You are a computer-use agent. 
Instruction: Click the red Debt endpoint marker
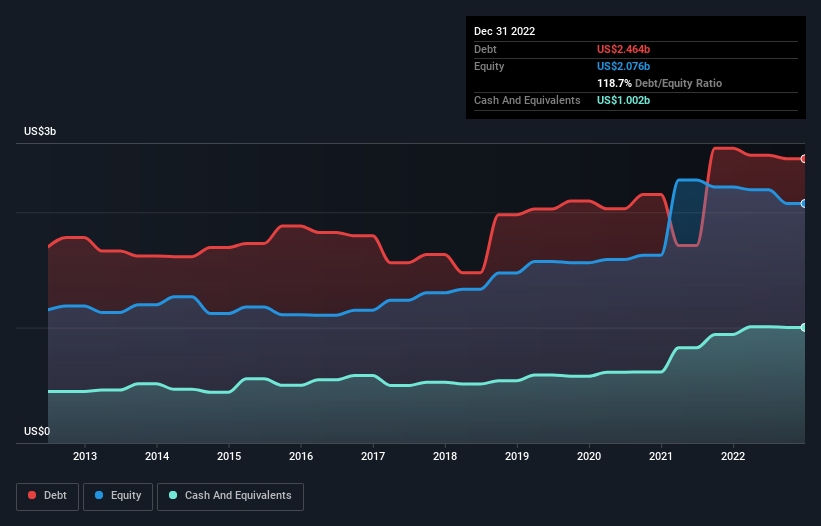(x=804, y=159)
